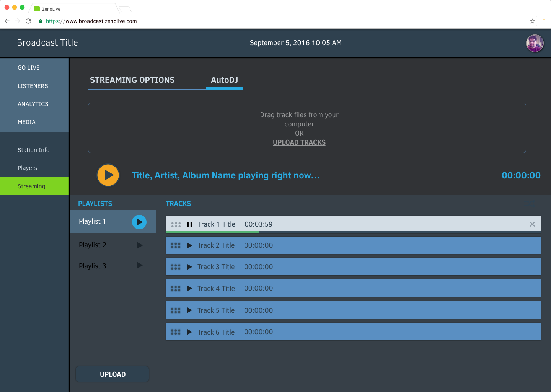This screenshot has width=551, height=392.
Task: Reload the page in the browser
Action: 28,21
